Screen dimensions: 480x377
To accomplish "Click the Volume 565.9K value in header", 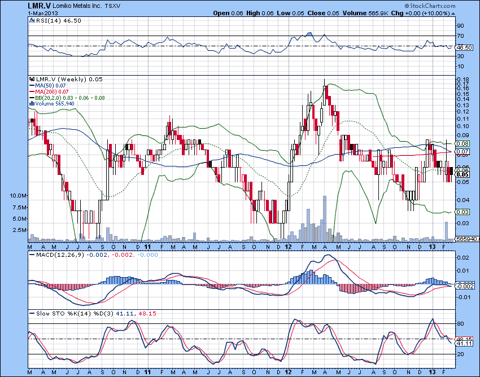I will (x=365, y=13).
